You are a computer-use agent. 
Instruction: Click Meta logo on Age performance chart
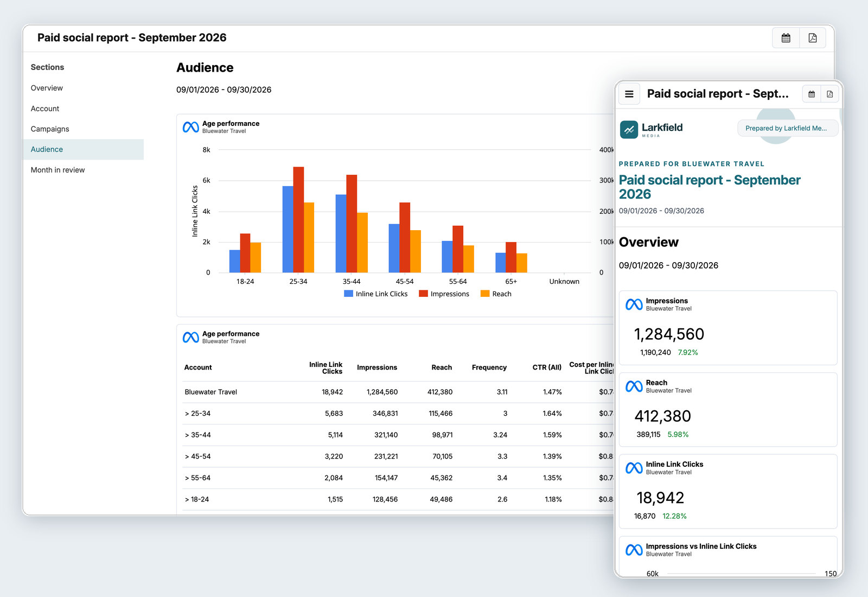(191, 127)
